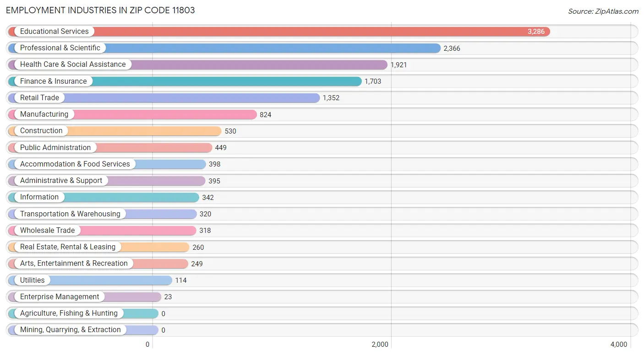
Task: Click the 1,921 value label
Action: tap(398, 65)
